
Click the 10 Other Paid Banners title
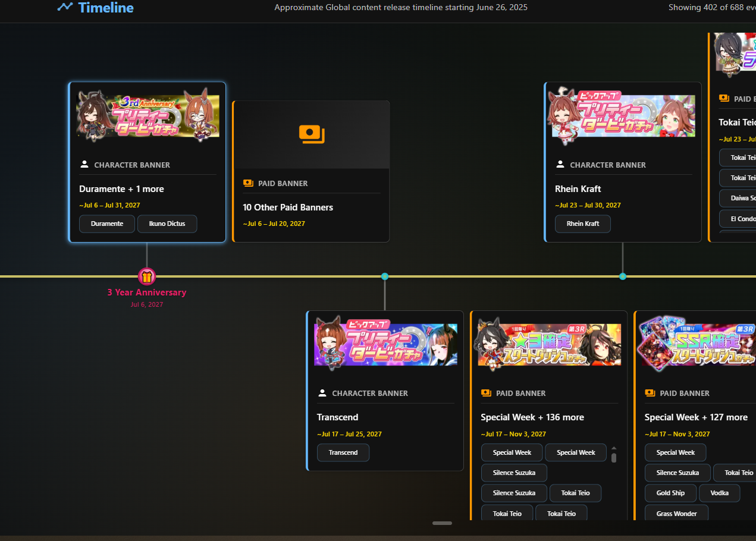click(x=288, y=207)
